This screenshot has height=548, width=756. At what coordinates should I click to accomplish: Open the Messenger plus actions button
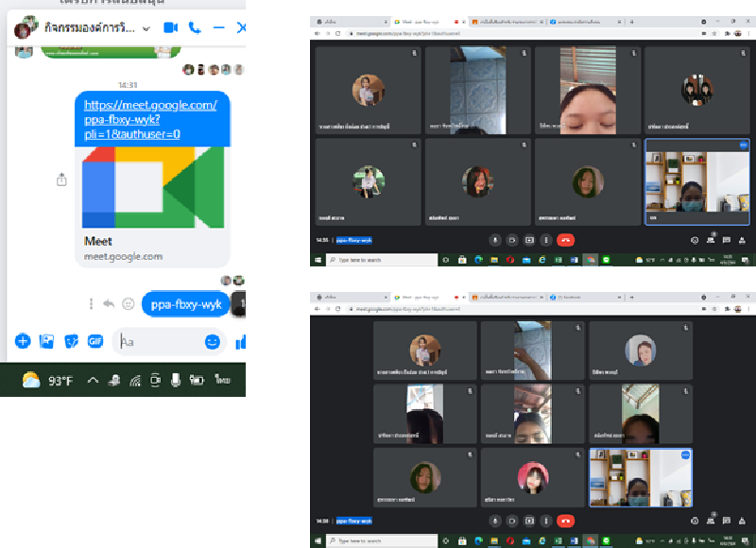coord(23,341)
